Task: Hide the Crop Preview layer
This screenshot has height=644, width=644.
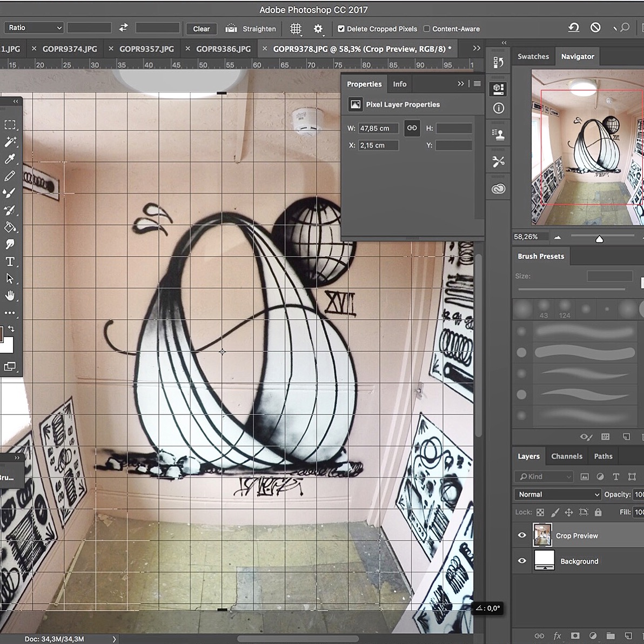Action: (x=522, y=535)
